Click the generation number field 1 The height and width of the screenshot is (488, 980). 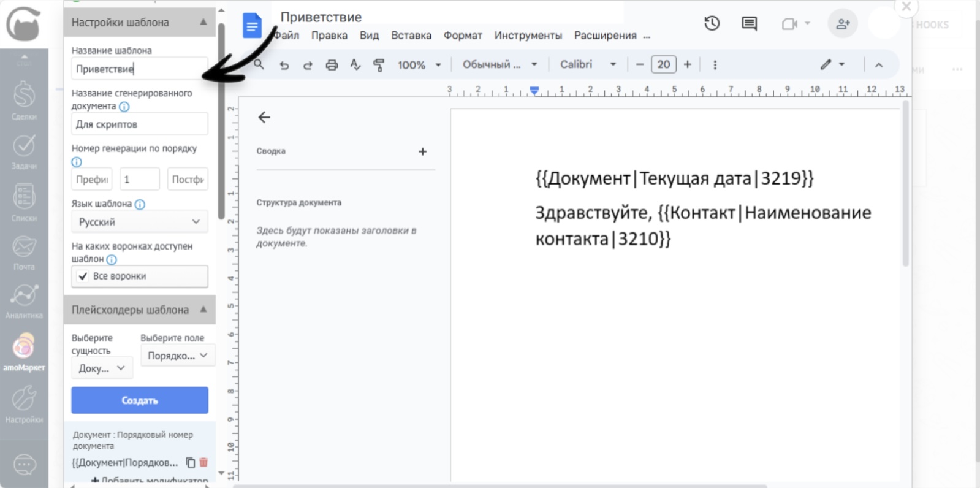pyautogui.click(x=140, y=180)
